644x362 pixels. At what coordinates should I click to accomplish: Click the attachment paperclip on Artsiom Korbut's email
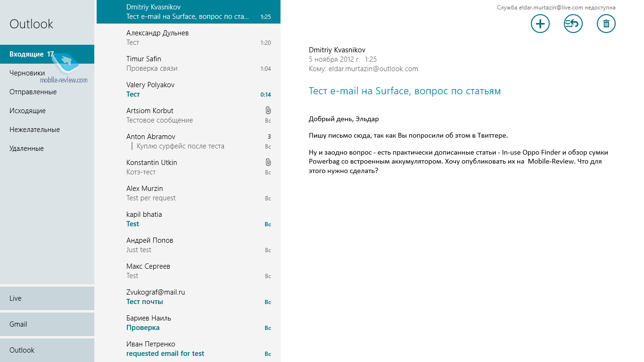point(268,111)
